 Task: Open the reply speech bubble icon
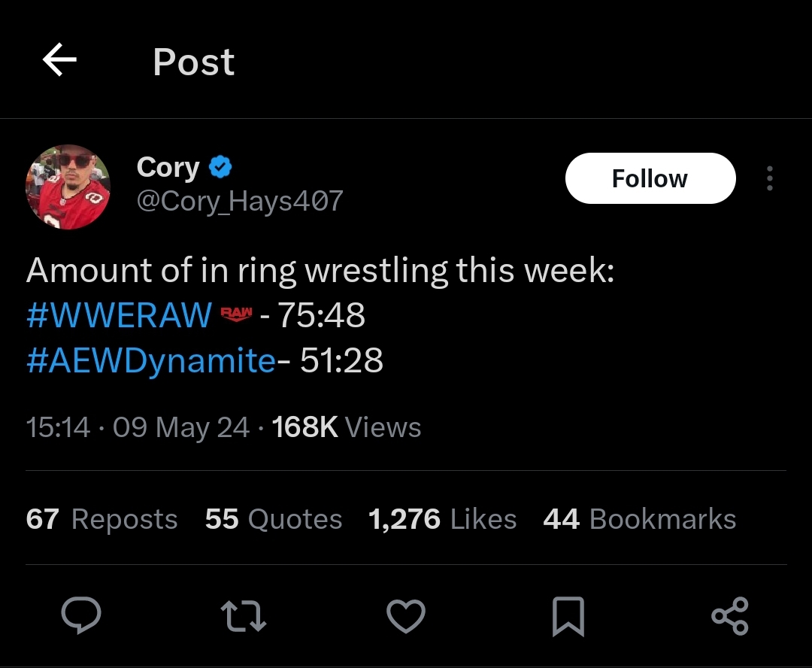81,616
